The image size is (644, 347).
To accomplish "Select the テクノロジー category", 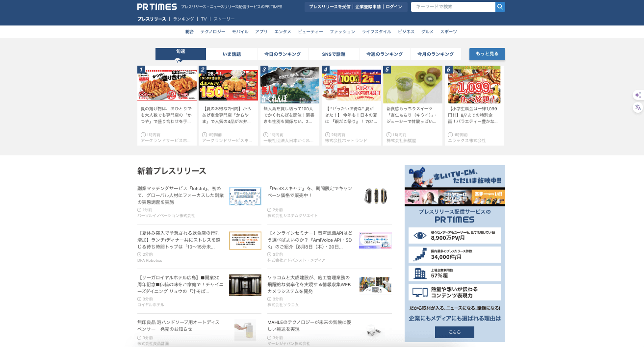I will tap(213, 32).
